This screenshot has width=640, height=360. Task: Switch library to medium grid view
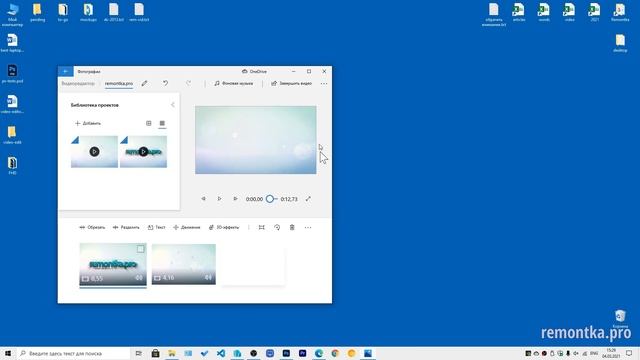pos(149,123)
